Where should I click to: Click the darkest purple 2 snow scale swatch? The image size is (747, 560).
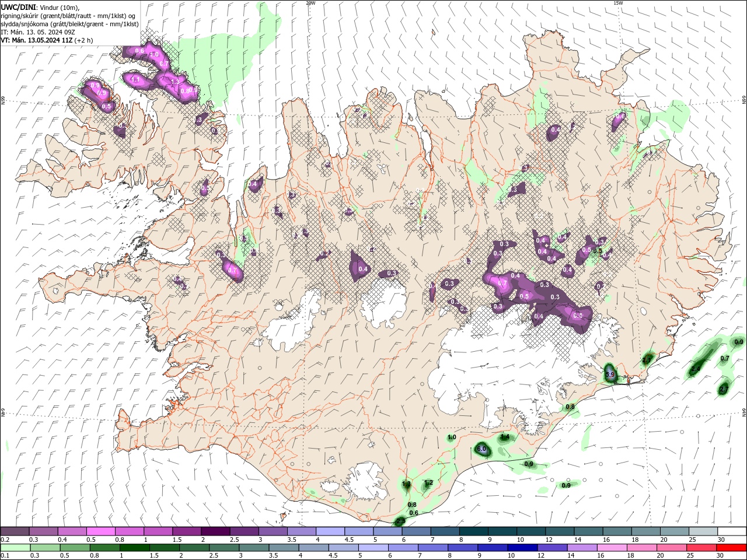[215, 531]
